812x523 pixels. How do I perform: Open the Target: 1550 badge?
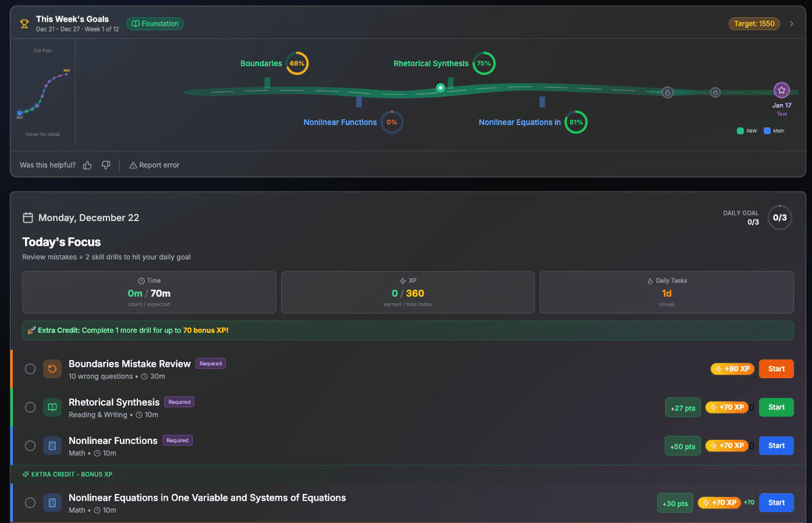pyautogui.click(x=754, y=24)
